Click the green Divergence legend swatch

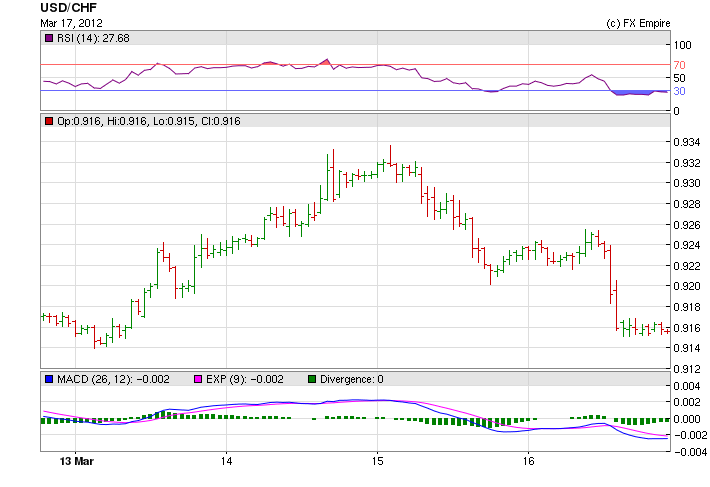click(x=312, y=379)
